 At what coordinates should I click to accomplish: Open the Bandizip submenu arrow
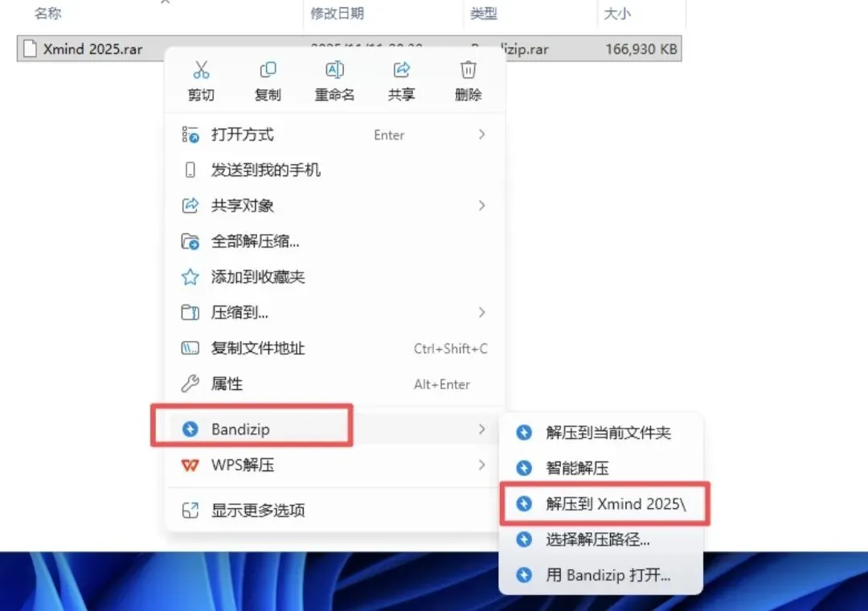(x=481, y=429)
